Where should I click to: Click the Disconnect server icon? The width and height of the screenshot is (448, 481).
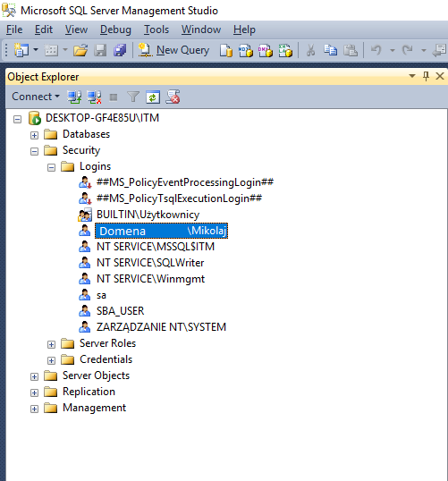tap(94, 97)
